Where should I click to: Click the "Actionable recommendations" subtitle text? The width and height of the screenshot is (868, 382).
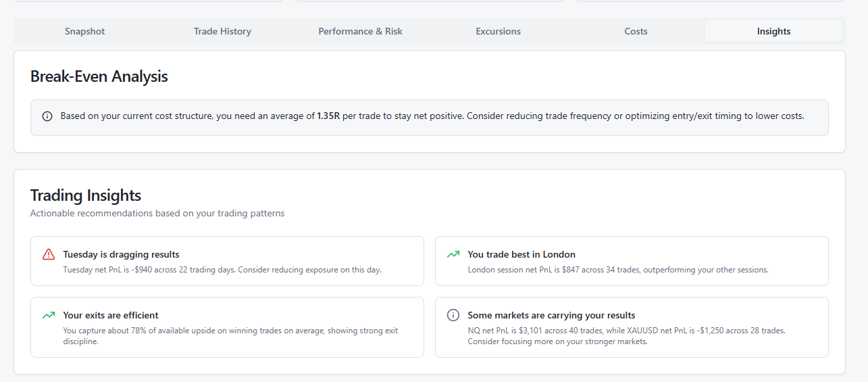[157, 214]
